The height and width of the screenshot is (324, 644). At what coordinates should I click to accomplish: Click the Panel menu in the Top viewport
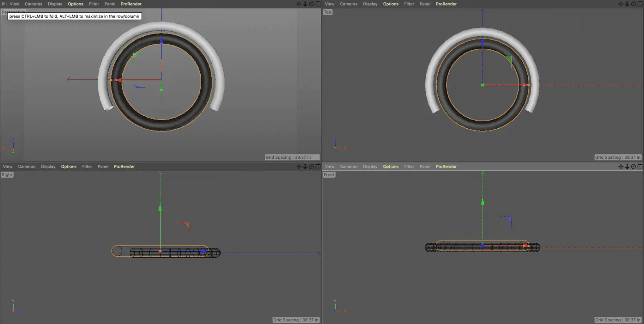(425, 4)
